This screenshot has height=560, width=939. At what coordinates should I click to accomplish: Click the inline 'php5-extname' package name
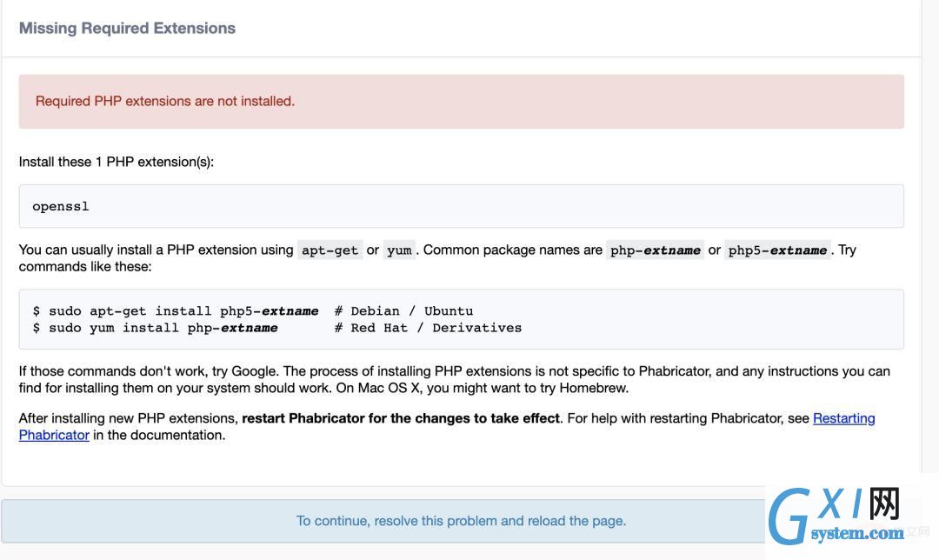point(777,250)
